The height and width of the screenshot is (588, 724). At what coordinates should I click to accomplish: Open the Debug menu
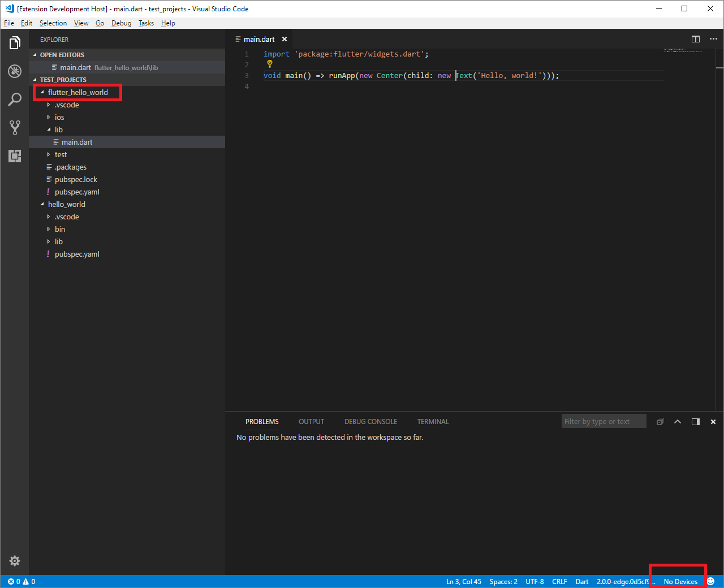tap(122, 23)
